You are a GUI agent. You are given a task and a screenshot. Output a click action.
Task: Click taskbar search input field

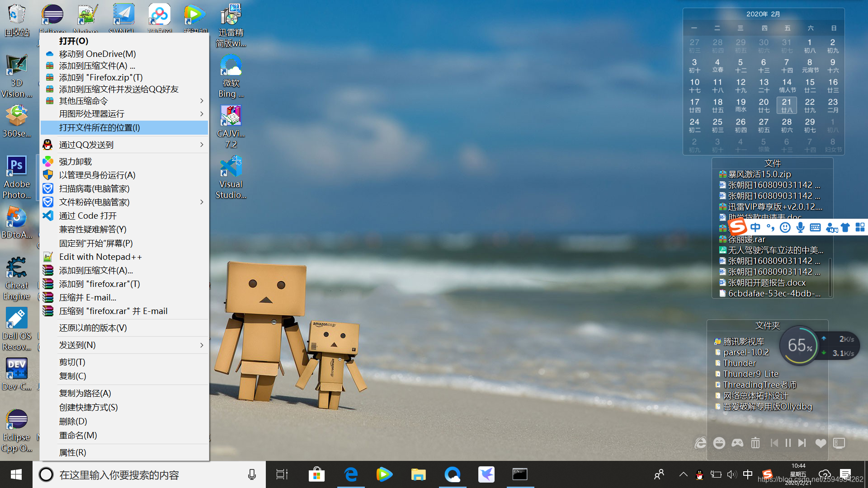149,474
